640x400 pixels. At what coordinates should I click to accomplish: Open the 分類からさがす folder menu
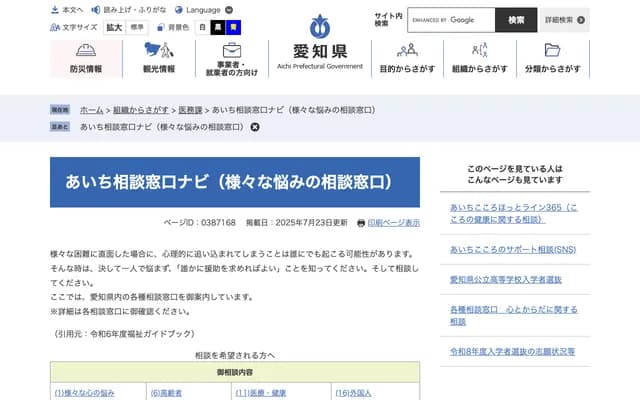point(553,59)
